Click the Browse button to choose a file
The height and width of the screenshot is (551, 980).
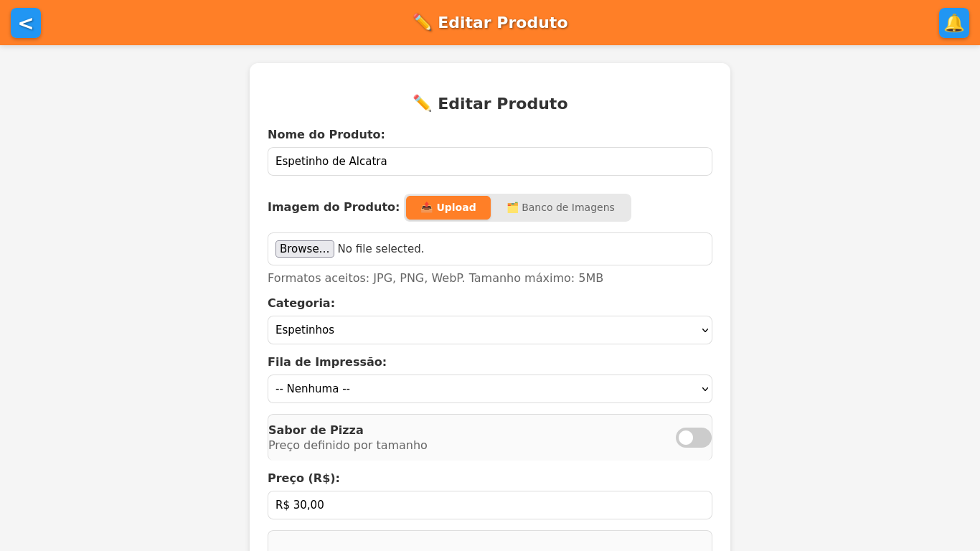click(x=304, y=248)
